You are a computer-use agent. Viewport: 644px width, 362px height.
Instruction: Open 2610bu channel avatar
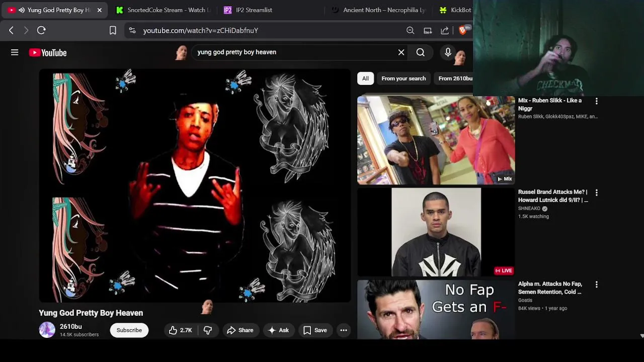[x=47, y=330]
